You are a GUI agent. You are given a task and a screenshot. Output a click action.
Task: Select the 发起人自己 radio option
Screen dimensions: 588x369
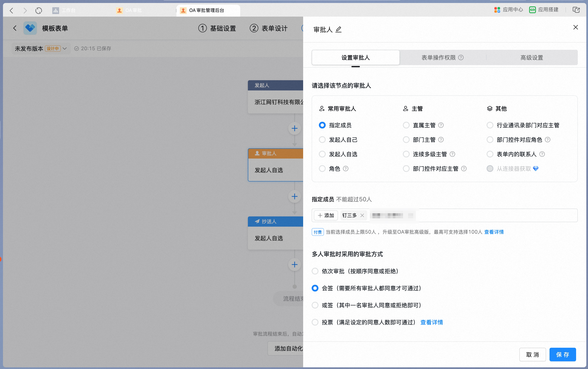pos(322,140)
